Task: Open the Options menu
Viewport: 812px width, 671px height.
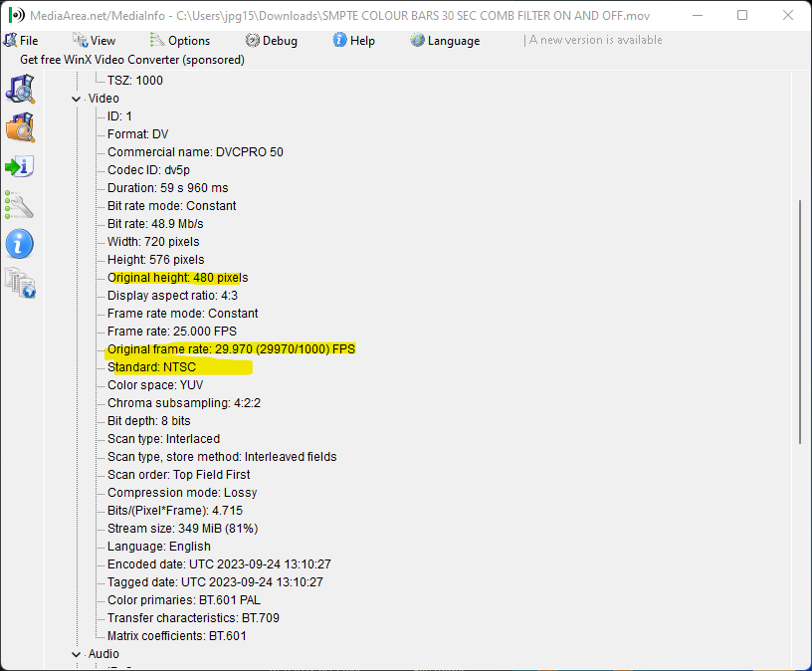Action: (180, 41)
